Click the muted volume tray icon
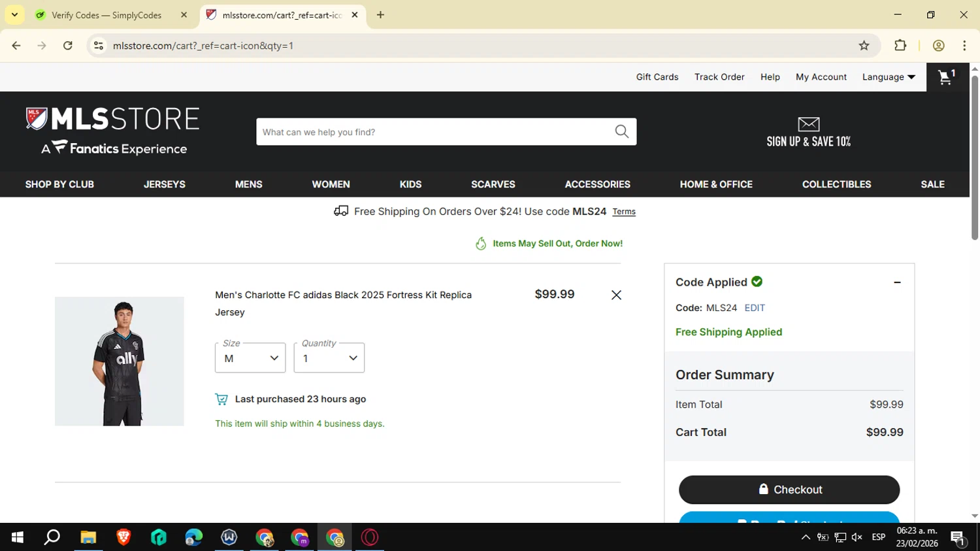The width and height of the screenshot is (980, 551). (x=857, y=537)
